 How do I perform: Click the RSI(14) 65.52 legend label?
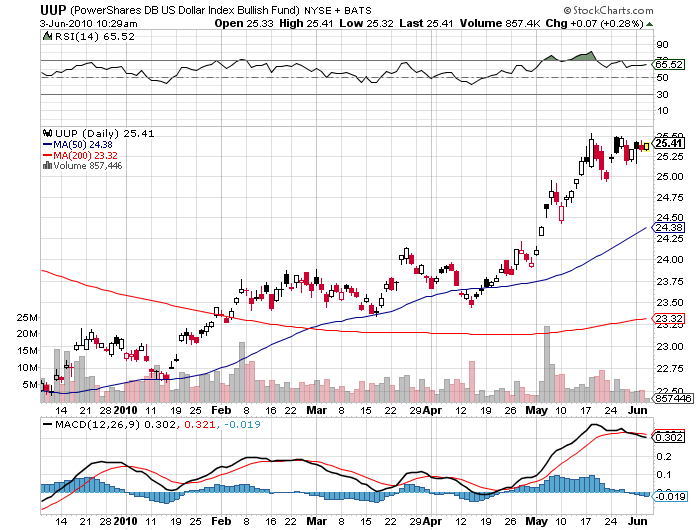click(95, 36)
